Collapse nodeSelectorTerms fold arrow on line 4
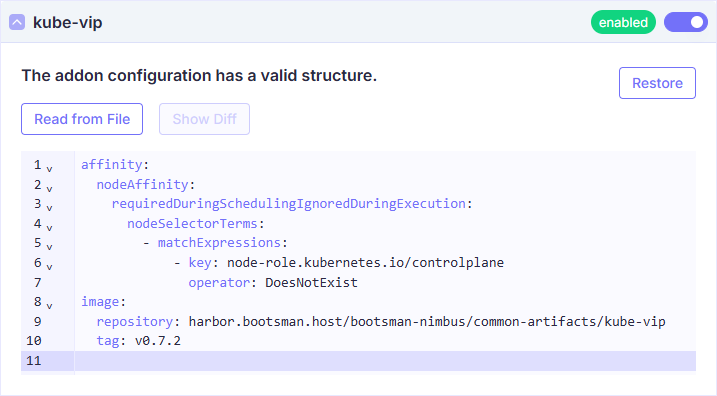 click(x=49, y=227)
